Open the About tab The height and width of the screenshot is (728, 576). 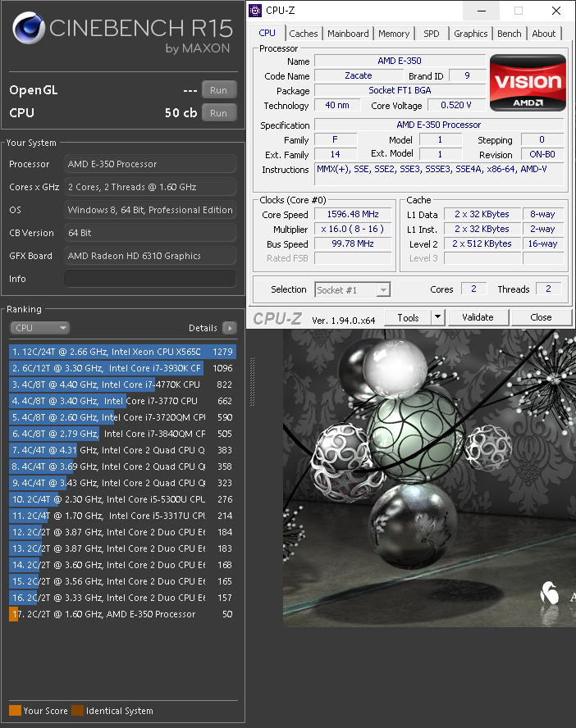(544, 34)
